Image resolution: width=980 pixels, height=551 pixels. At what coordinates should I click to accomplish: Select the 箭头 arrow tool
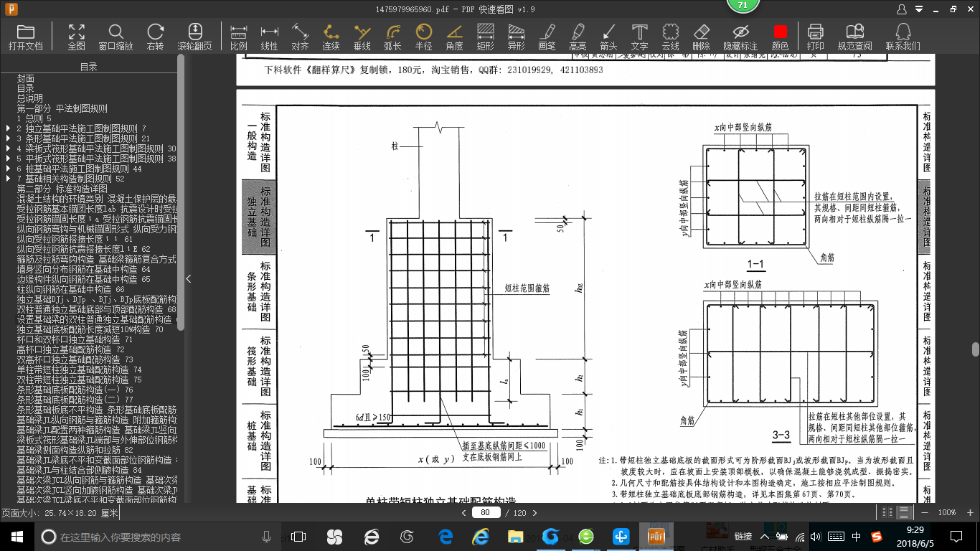[x=608, y=37]
